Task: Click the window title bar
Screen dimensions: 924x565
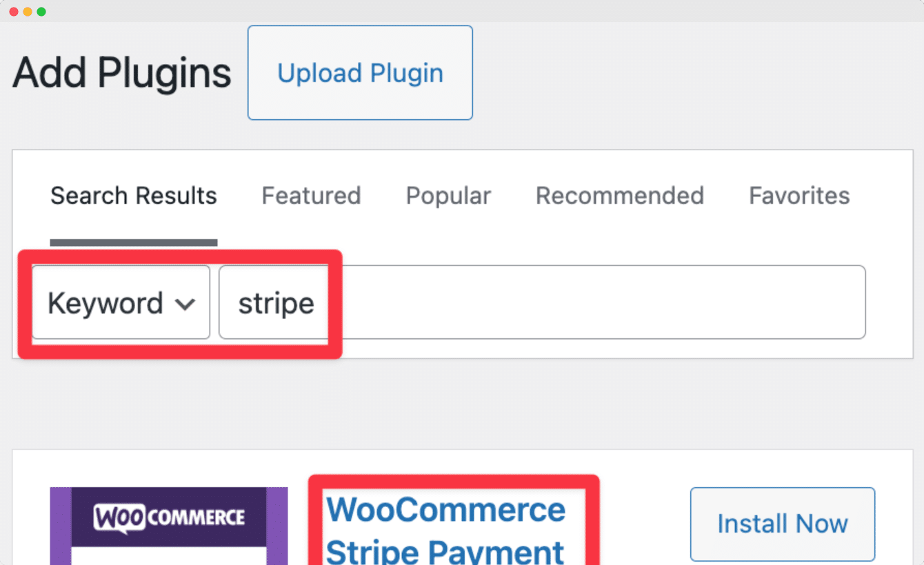Action: (x=462, y=11)
